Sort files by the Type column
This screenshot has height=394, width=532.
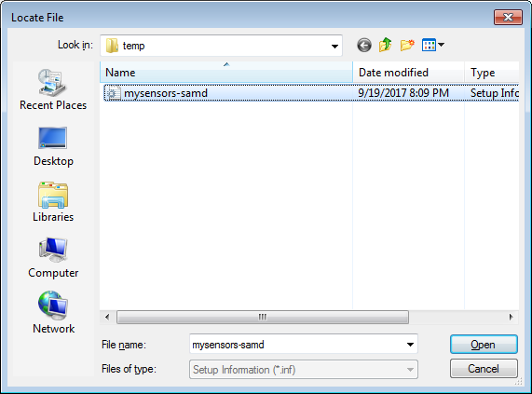[492, 73]
